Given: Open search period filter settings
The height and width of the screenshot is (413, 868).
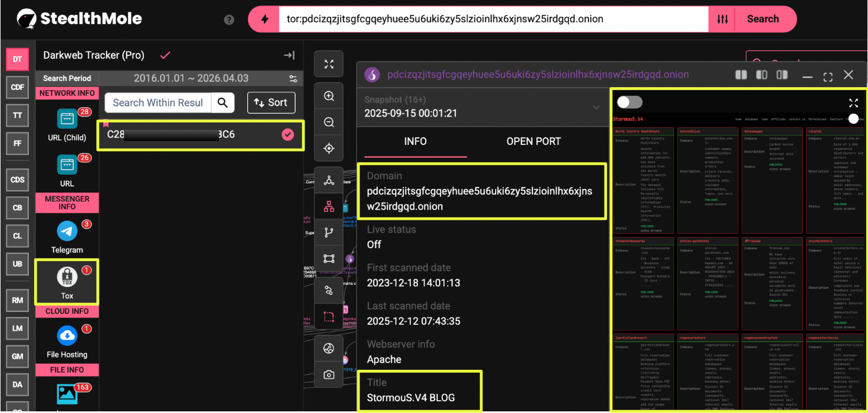Looking at the screenshot, I should [x=293, y=78].
